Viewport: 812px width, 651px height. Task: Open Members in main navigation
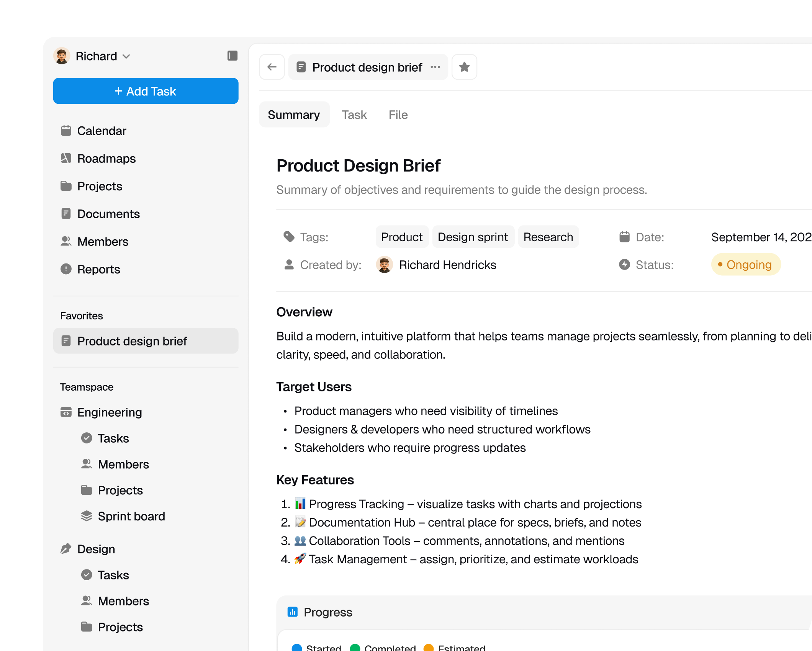(x=103, y=242)
